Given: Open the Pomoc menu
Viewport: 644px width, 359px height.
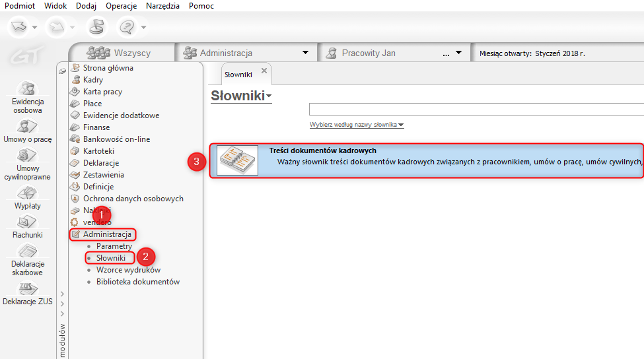Looking at the screenshot, I should (x=201, y=6).
